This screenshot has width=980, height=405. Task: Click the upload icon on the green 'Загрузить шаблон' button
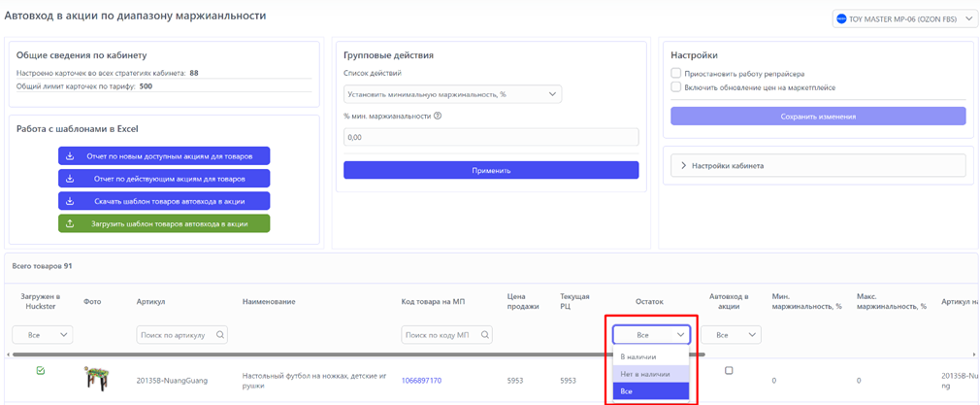[x=70, y=223]
